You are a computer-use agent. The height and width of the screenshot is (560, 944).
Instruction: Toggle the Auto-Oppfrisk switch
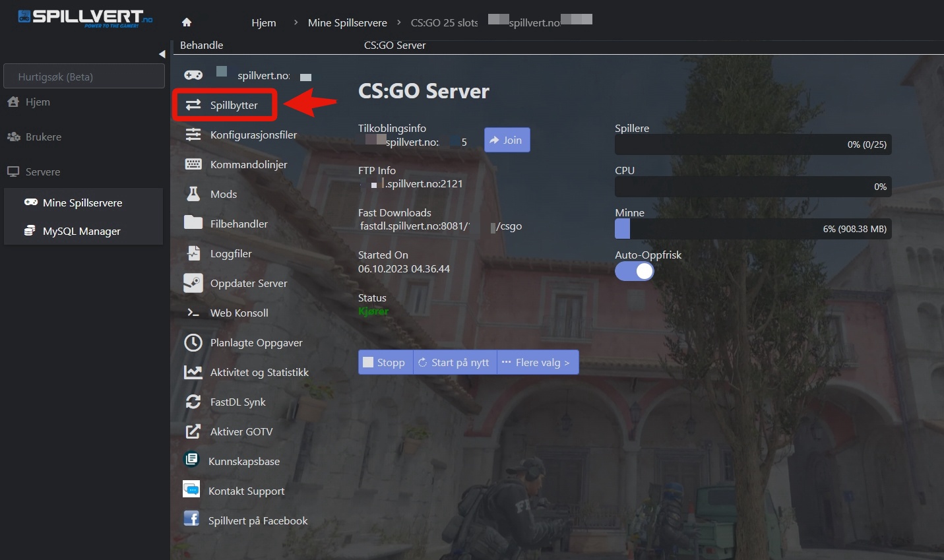tap(635, 271)
